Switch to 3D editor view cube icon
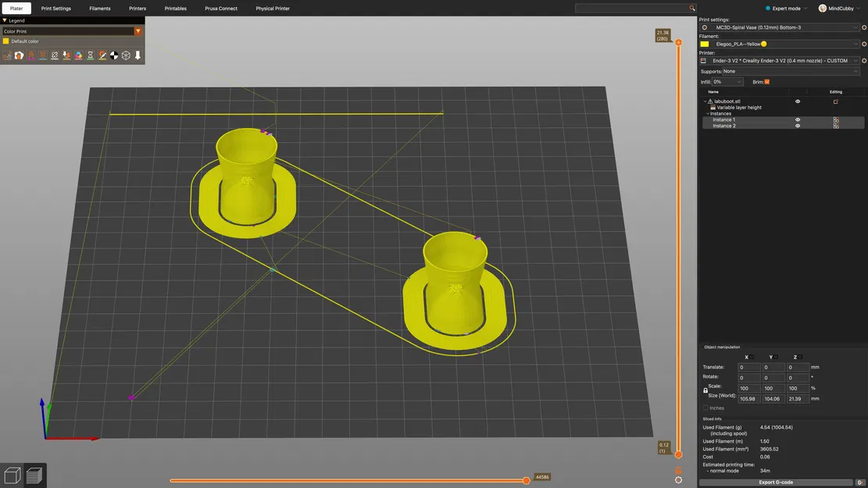The width and height of the screenshot is (868, 488). point(13,476)
